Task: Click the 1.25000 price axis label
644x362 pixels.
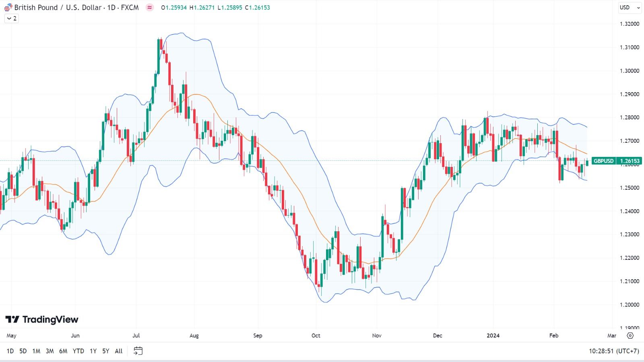Action: click(630, 188)
